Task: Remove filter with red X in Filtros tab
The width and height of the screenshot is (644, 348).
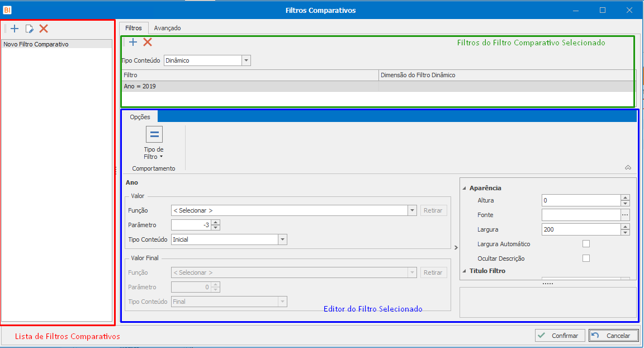Action: pos(148,42)
